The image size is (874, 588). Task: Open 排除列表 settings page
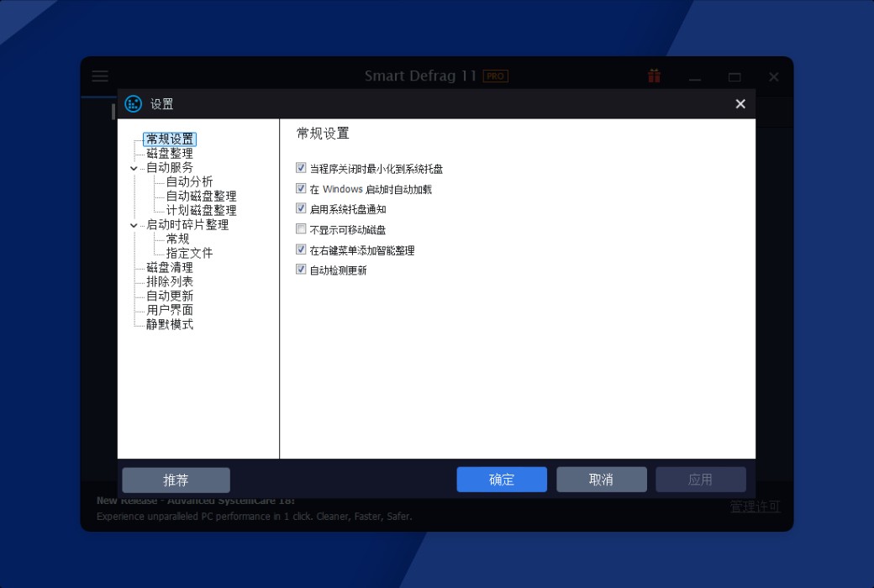point(170,282)
